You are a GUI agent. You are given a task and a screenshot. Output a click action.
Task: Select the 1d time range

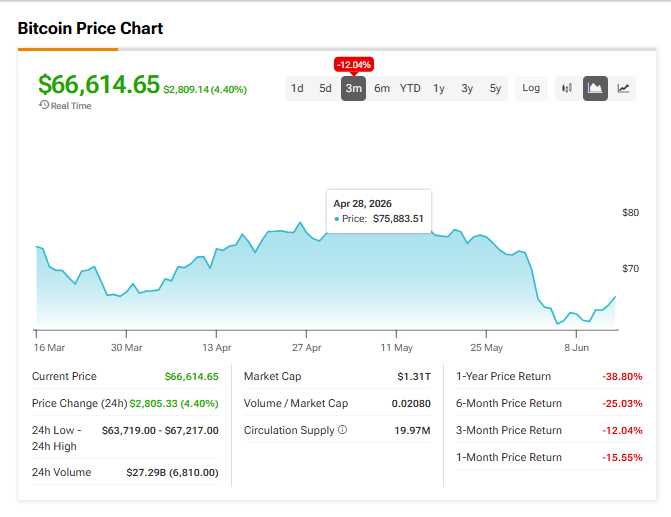pyautogui.click(x=297, y=88)
